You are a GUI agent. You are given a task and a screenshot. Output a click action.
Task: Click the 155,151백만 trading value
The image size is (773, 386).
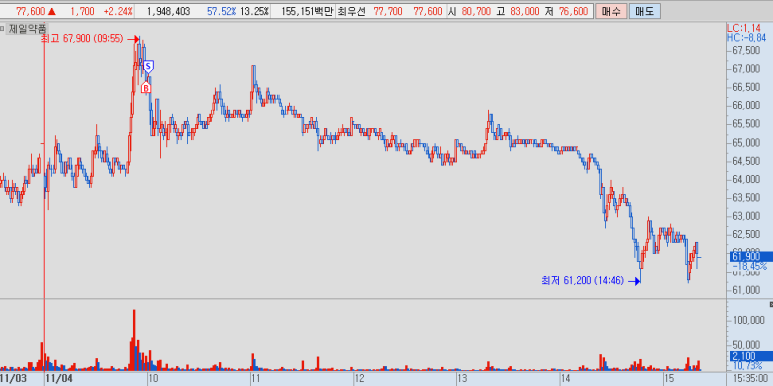pos(307,11)
